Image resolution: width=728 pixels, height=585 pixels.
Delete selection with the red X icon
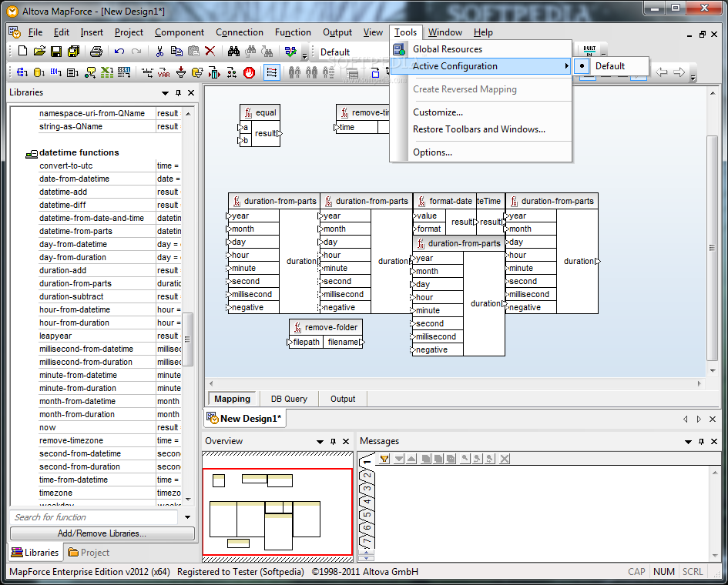click(x=210, y=51)
